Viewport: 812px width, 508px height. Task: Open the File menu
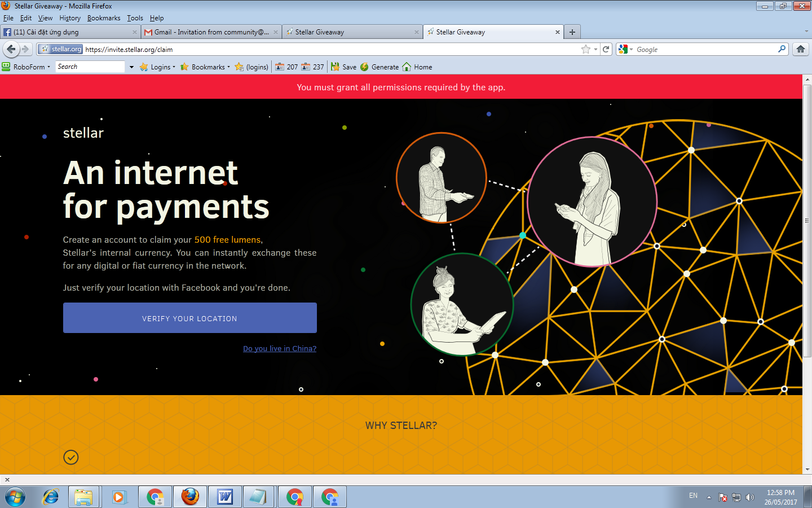[8, 18]
